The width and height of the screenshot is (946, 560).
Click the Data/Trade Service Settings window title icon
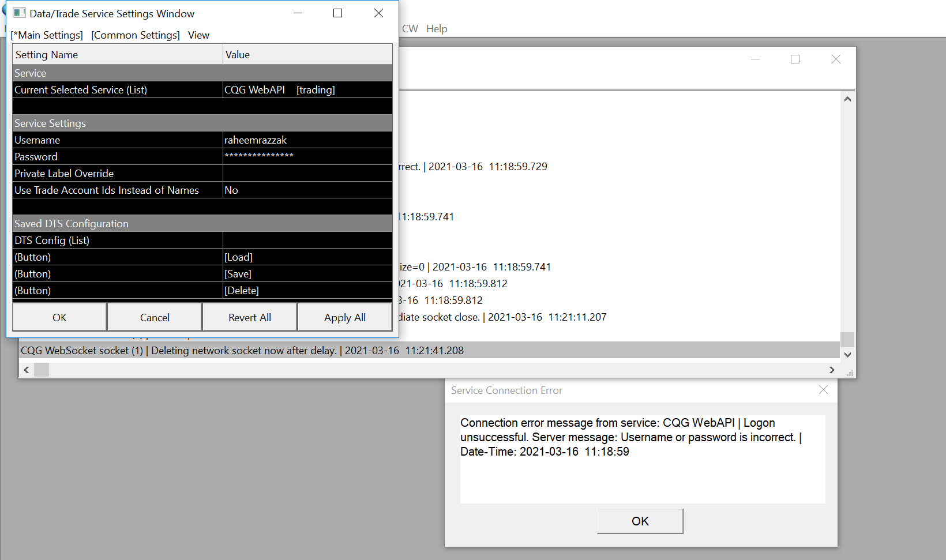click(x=19, y=13)
